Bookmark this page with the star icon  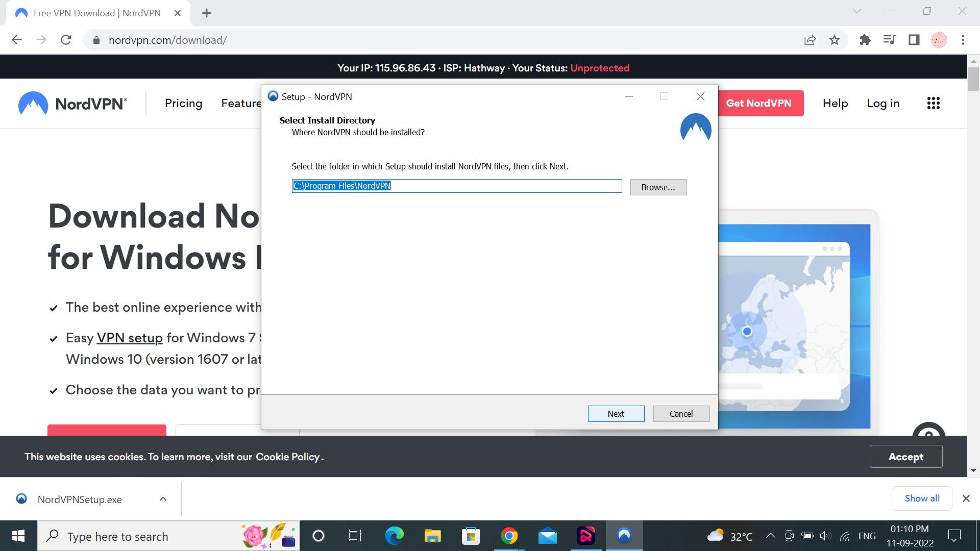pyautogui.click(x=835, y=40)
